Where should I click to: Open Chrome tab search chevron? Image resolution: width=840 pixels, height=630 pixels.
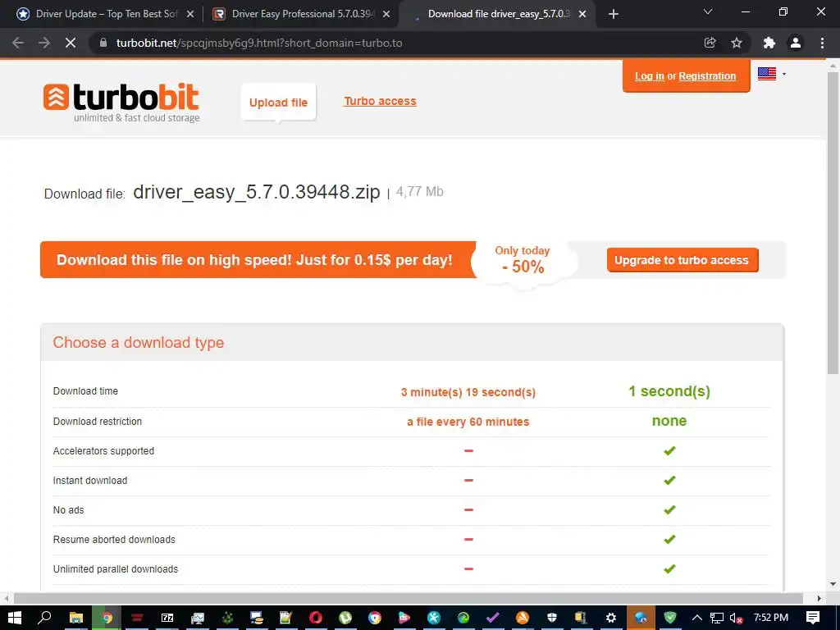coord(708,11)
